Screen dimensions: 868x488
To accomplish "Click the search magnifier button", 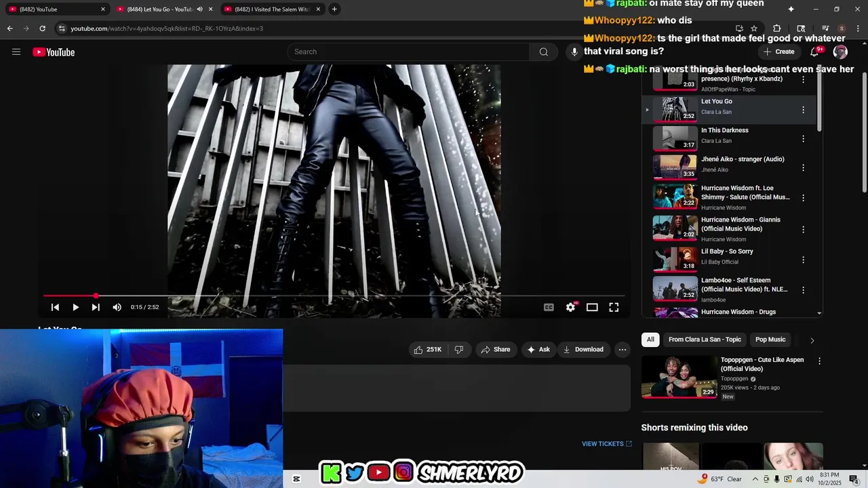I will (x=543, y=52).
